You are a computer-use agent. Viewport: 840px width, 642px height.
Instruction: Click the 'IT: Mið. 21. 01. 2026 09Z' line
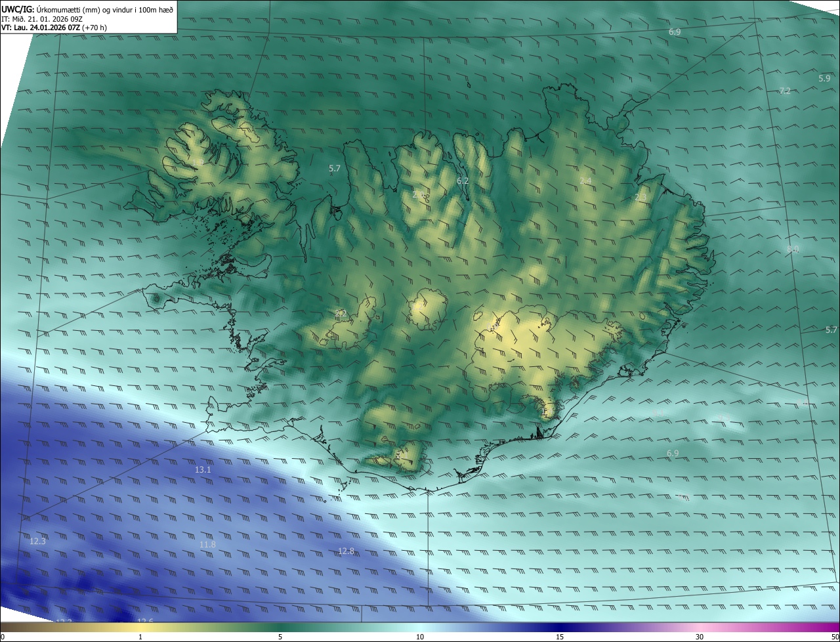42,18
